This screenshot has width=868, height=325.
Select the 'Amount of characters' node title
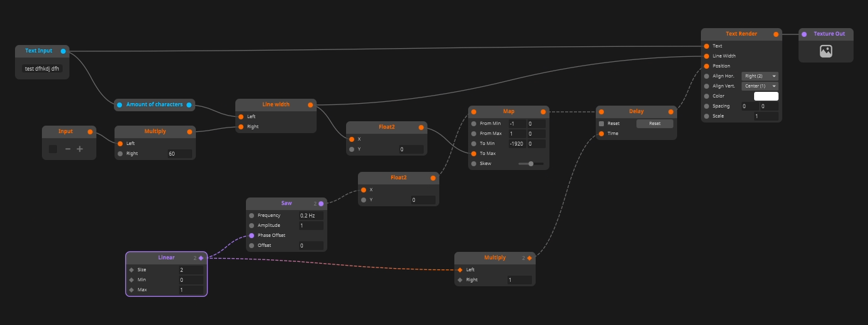click(x=155, y=104)
